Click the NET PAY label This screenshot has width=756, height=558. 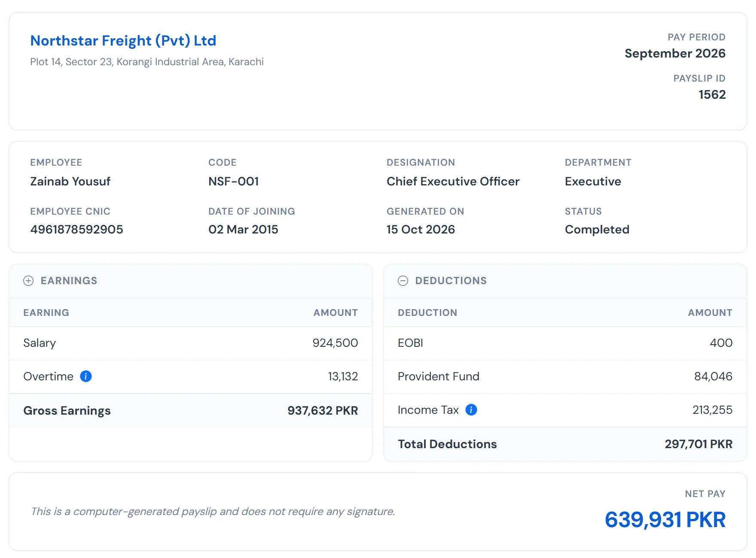tap(705, 494)
